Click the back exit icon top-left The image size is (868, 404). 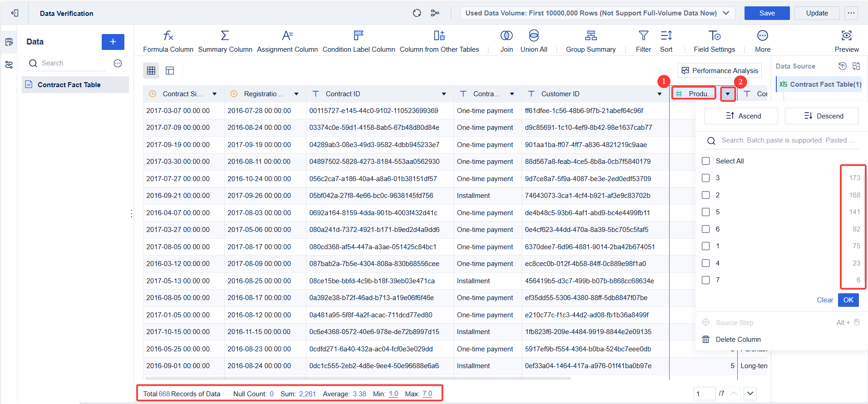[x=15, y=13]
